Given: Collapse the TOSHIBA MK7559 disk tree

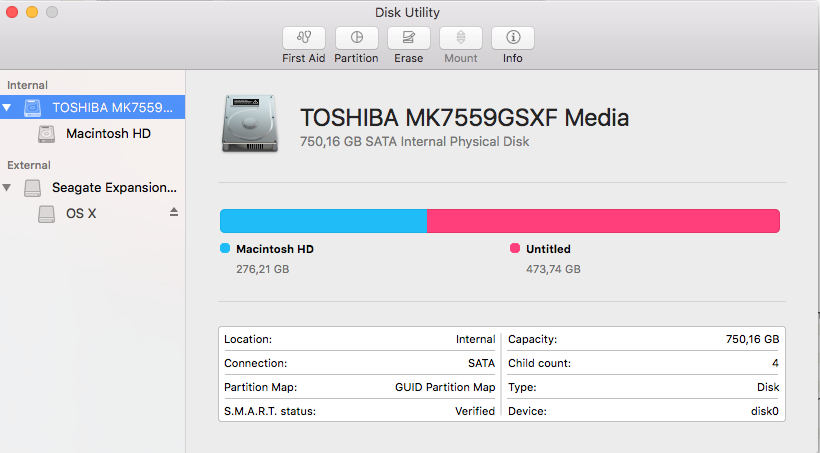Looking at the screenshot, I should 8,107.
